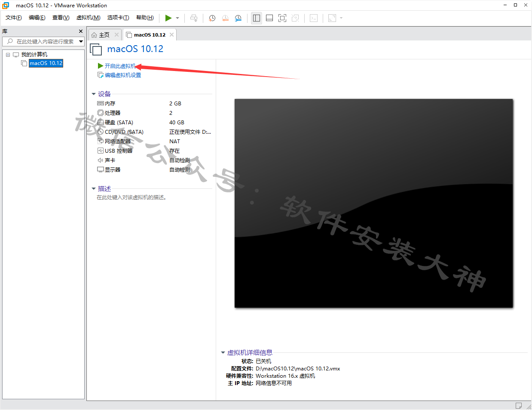Collapse the 设备 devices section
This screenshot has width=532, height=410.
pyautogui.click(x=94, y=94)
